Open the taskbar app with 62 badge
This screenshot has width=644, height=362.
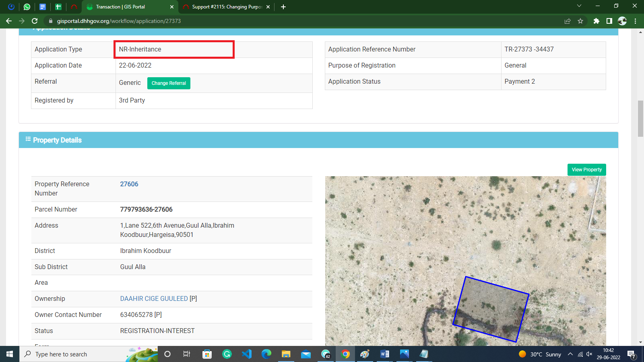pyautogui.click(x=326, y=354)
